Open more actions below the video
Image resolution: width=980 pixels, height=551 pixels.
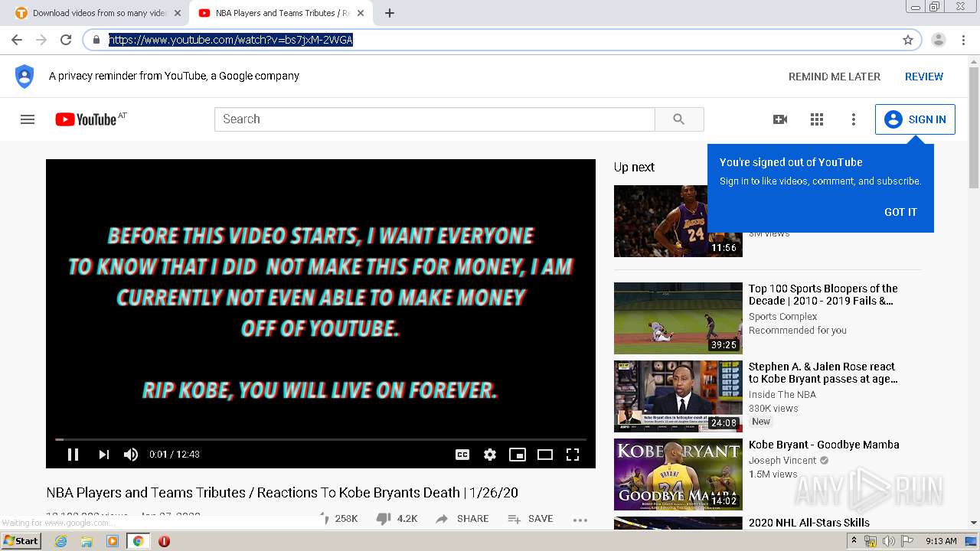(580, 520)
